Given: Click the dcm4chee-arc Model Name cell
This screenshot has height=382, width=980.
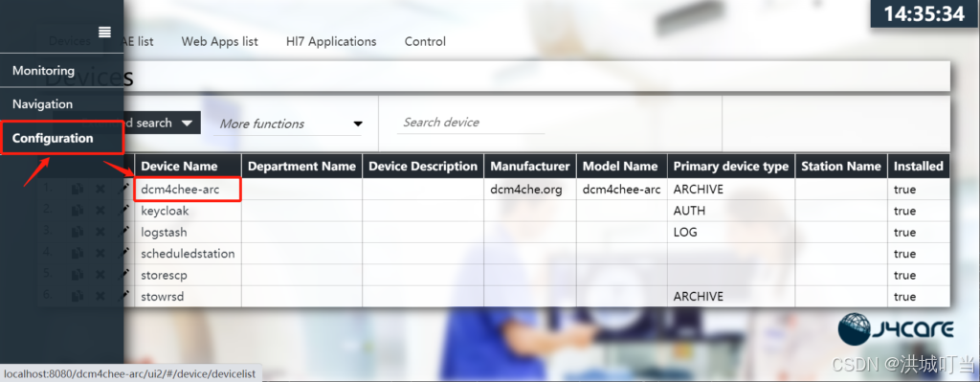Looking at the screenshot, I should click(622, 190).
